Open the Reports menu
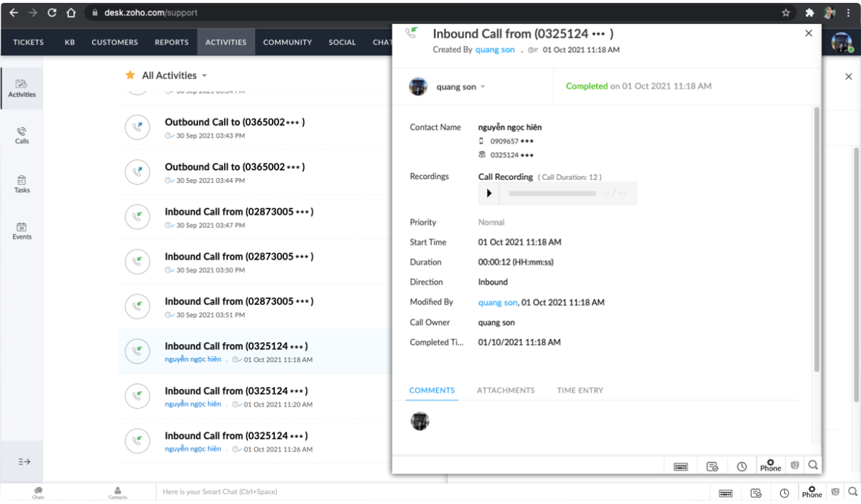The width and height of the screenshot is (861, 504). point(171,42)
